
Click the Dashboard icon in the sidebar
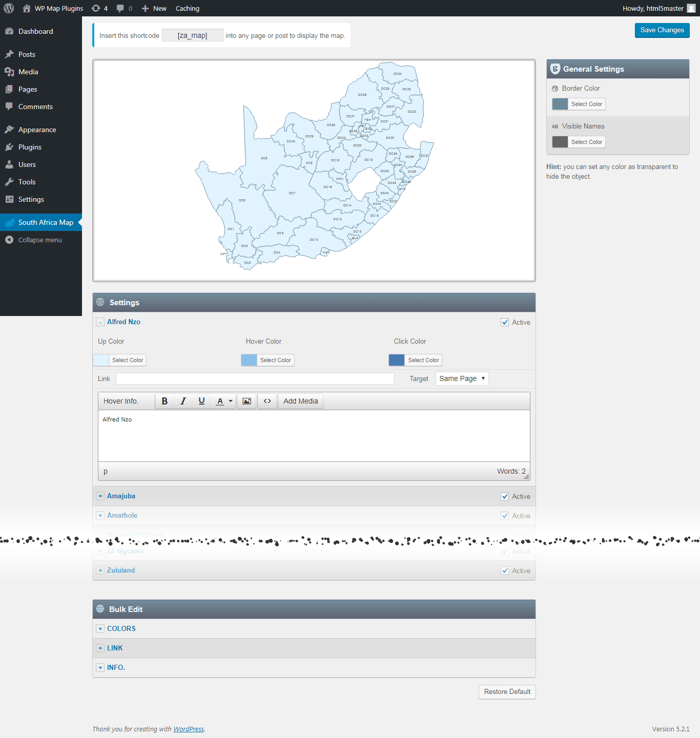(x=9, y=31)
